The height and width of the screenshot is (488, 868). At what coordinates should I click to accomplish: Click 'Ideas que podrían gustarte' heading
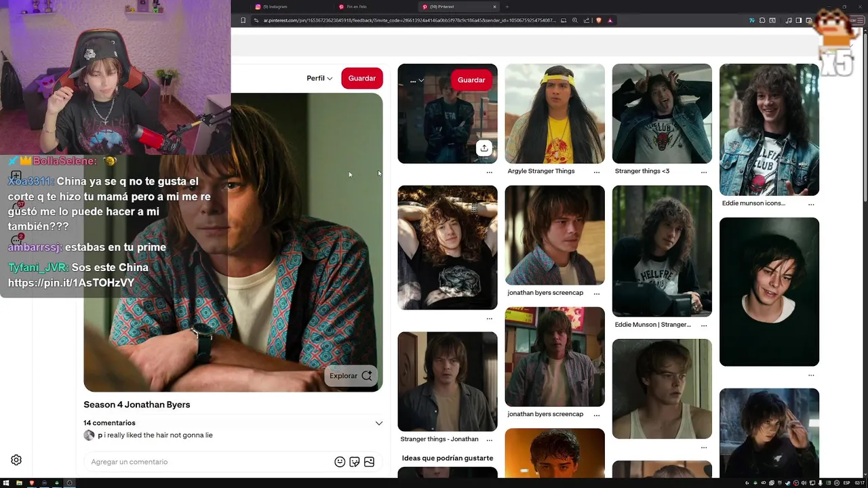tap(448, 458)
